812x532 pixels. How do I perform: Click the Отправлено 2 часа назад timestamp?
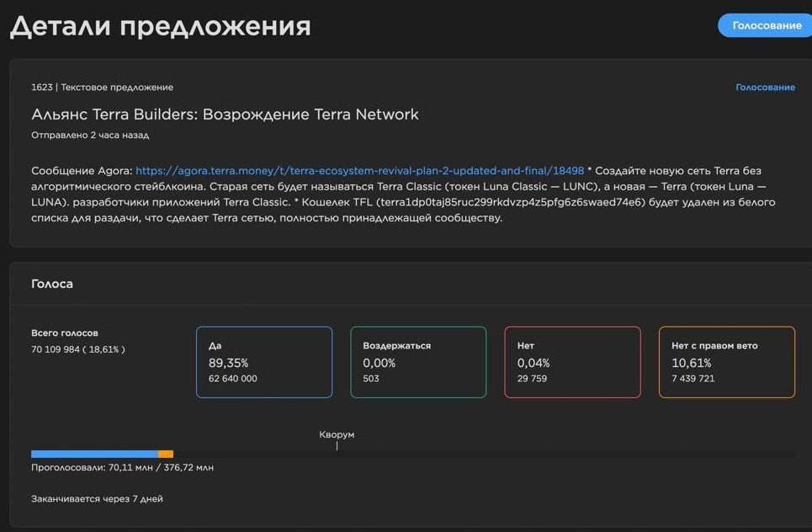coord(90,135)
